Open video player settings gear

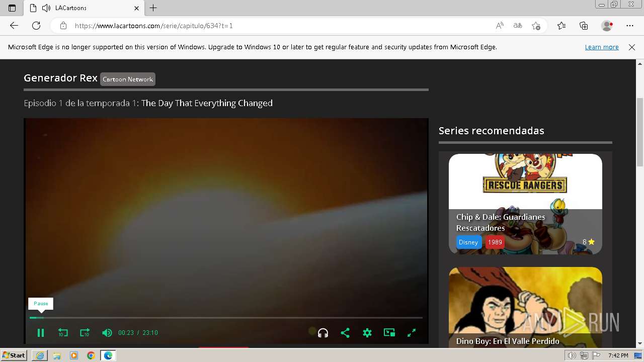(x=367, y=333)
